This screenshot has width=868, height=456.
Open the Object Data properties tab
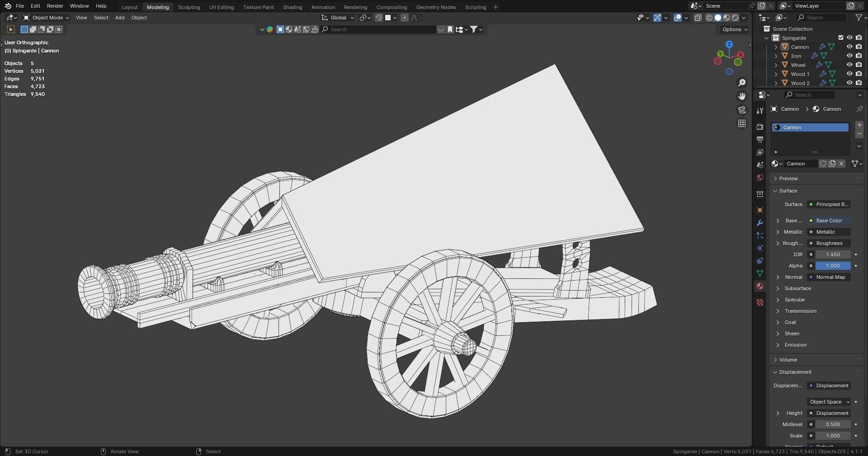(x=760, y=273)
